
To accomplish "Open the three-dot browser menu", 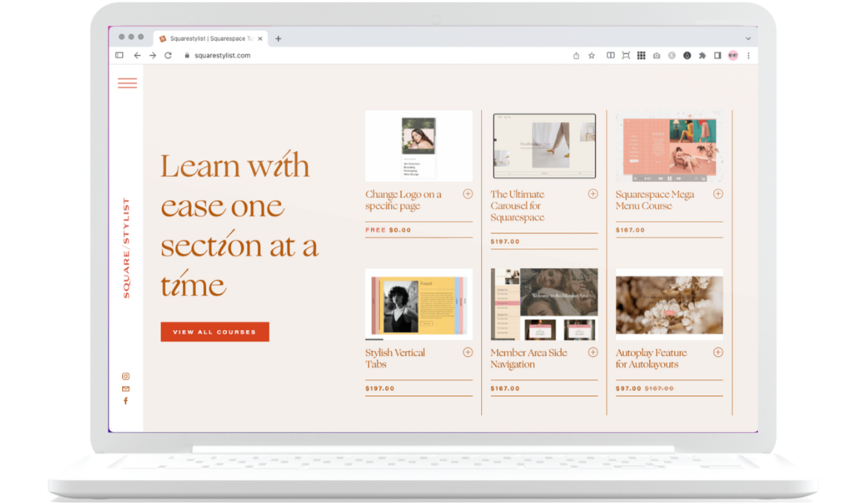I will 749,56.
